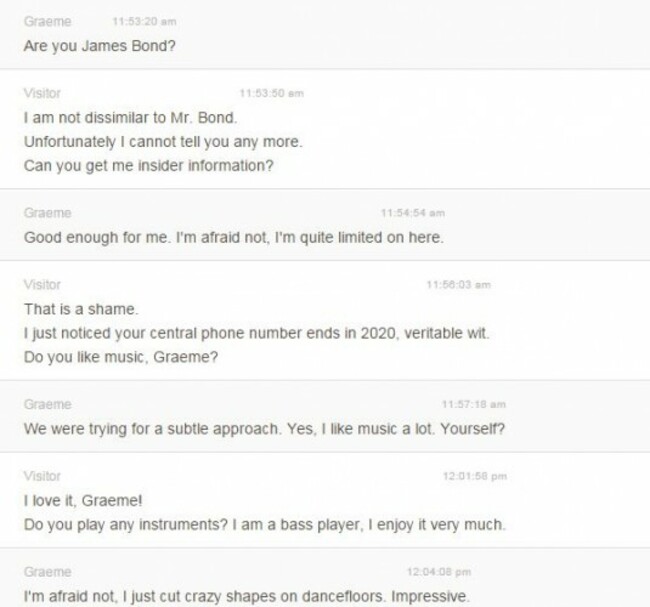Screen dimensions: 650x607
Task: Click 'I just cut crazy shapes on dancefloors' message
Action: pyautogui.click(x=247, y=597)
